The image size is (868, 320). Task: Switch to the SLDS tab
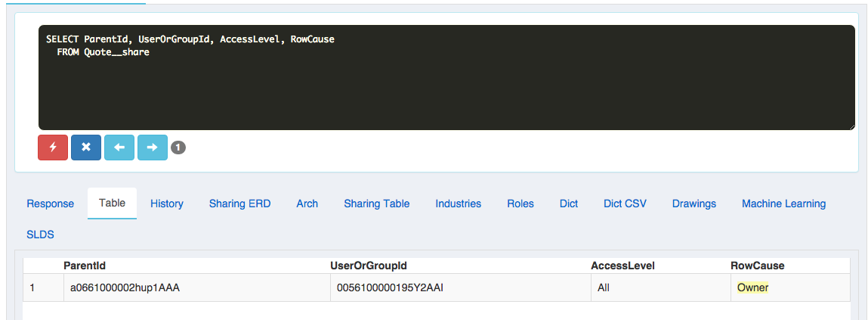point(40,235)
